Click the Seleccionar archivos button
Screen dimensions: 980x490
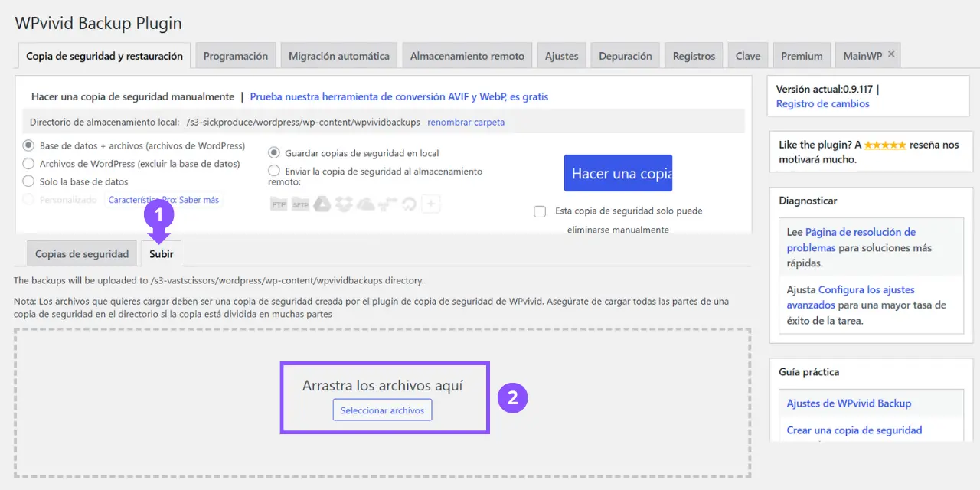[382, 410]
